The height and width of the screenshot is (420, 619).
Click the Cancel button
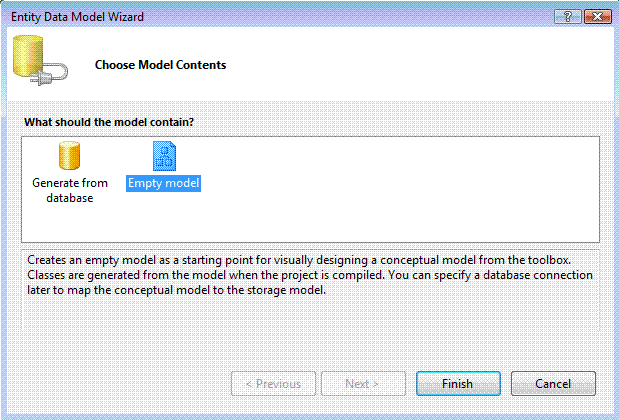tap(553, 383)
